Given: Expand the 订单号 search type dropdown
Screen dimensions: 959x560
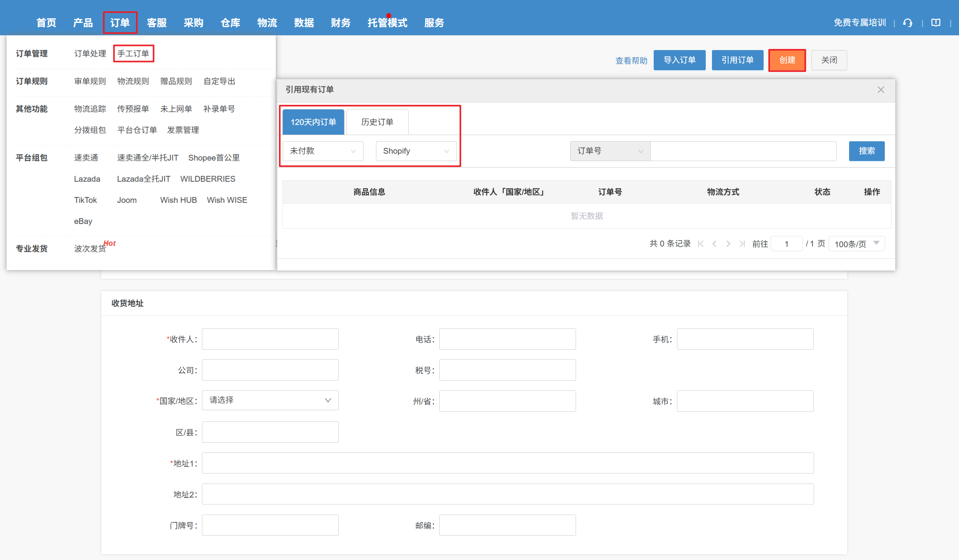Looking at the screenshot, I should (610, 151).
